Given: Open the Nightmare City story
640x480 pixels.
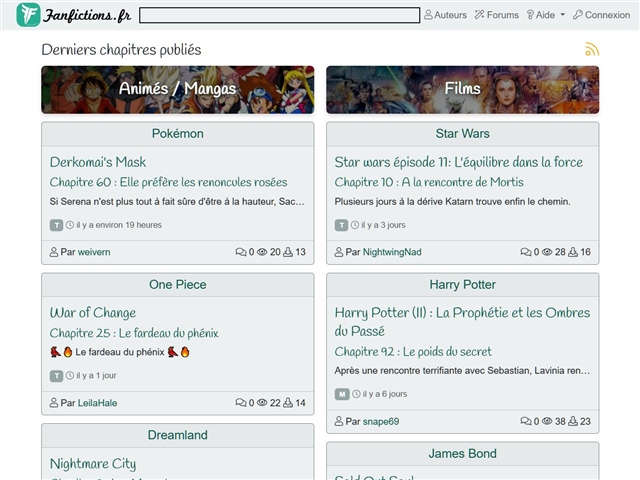Looking at the screenshot, I should coord(93,464).
